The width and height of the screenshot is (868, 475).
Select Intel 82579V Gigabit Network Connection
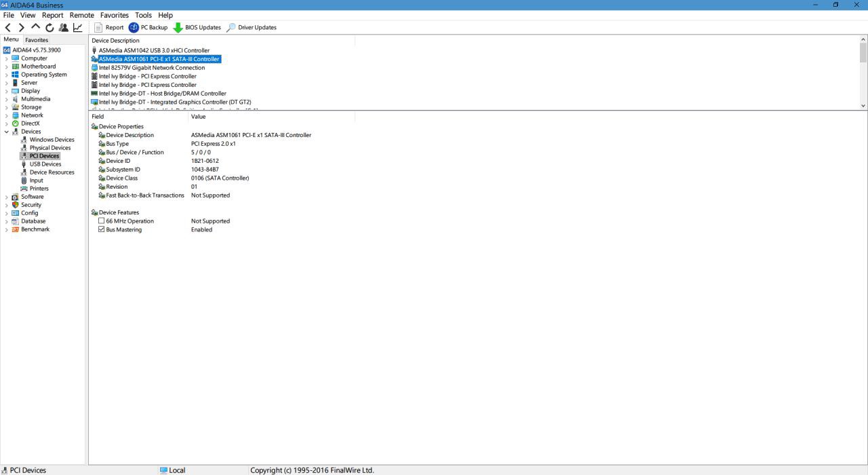[x=152, y=68]
